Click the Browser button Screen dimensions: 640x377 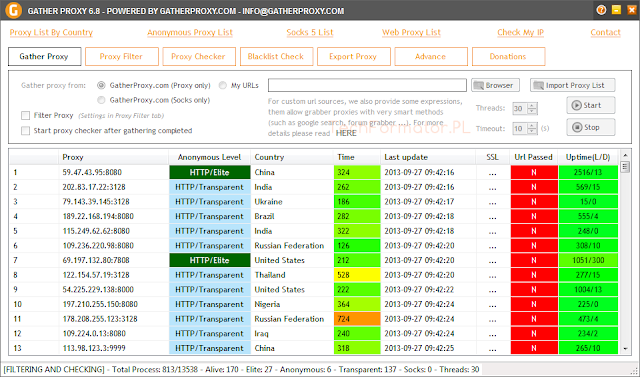pos(495,85)
